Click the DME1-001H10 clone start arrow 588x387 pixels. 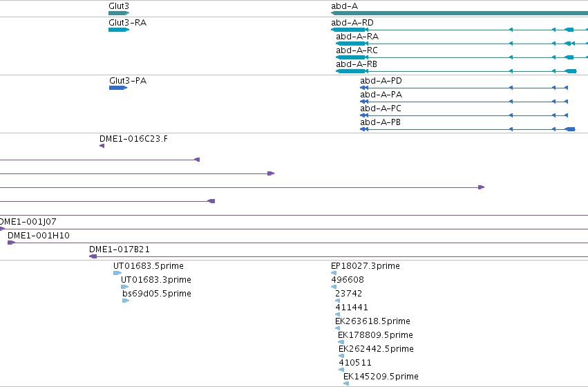pyautogui.click(x=11, y=243)
